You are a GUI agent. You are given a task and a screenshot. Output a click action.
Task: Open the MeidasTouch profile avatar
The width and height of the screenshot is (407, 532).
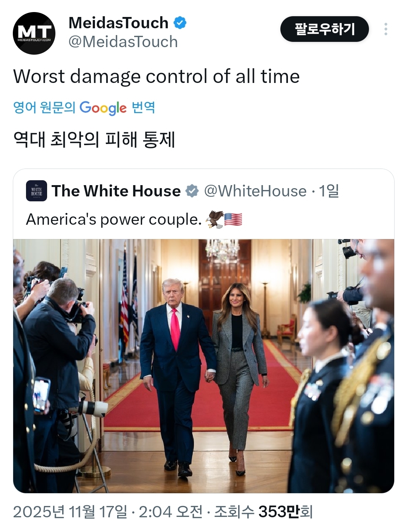(34, 33)
